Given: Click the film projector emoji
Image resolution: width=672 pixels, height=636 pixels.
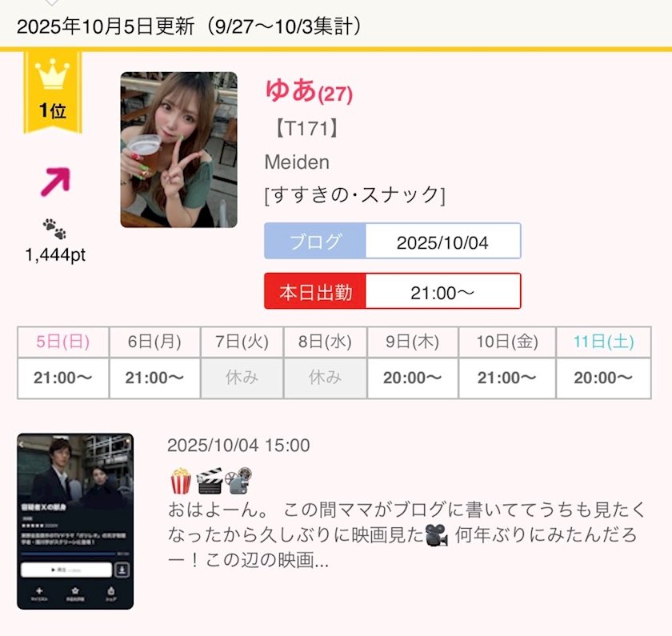Looking at the screenshot, I should pyautogui.click(x=238, y=482).
